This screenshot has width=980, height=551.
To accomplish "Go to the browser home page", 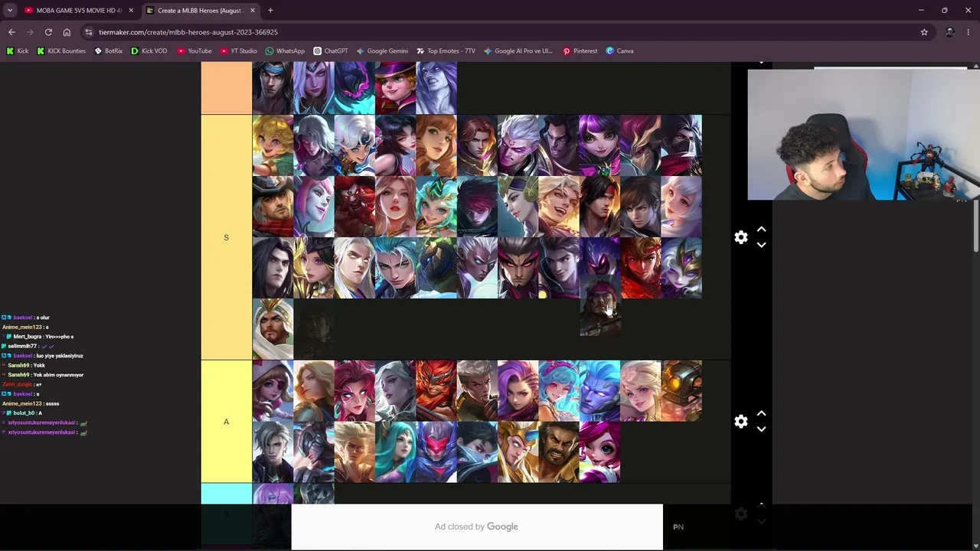I will click(x=67, y=32).
